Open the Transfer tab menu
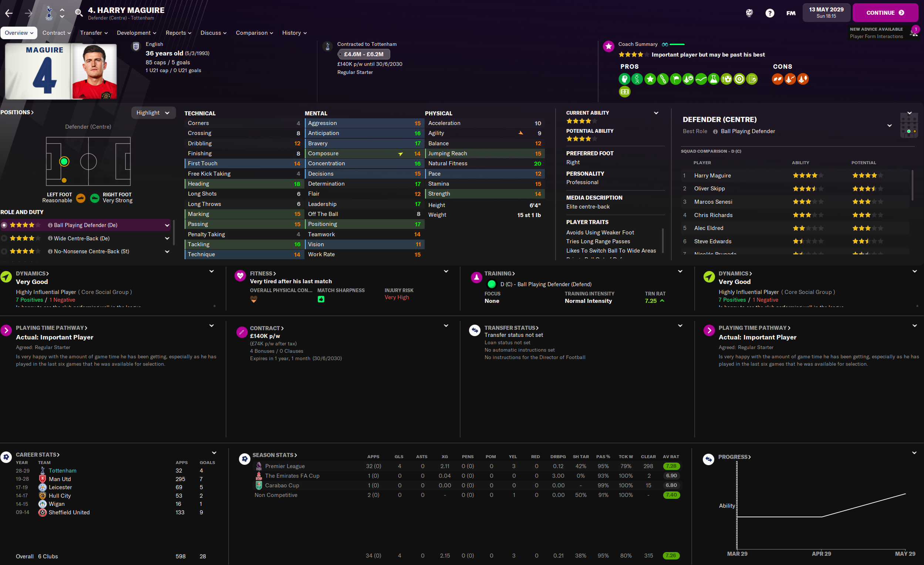The image size is (924, 565). pos(94,33)
